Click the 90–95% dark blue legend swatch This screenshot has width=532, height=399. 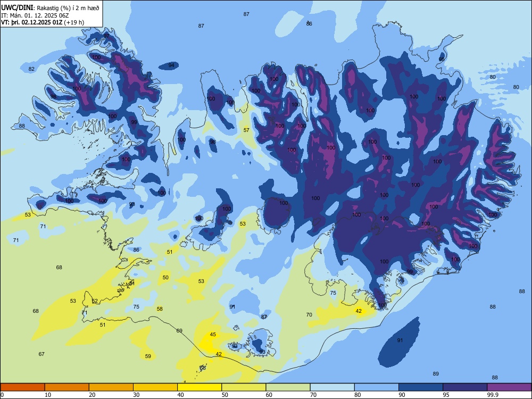click(x=421, y=387)
